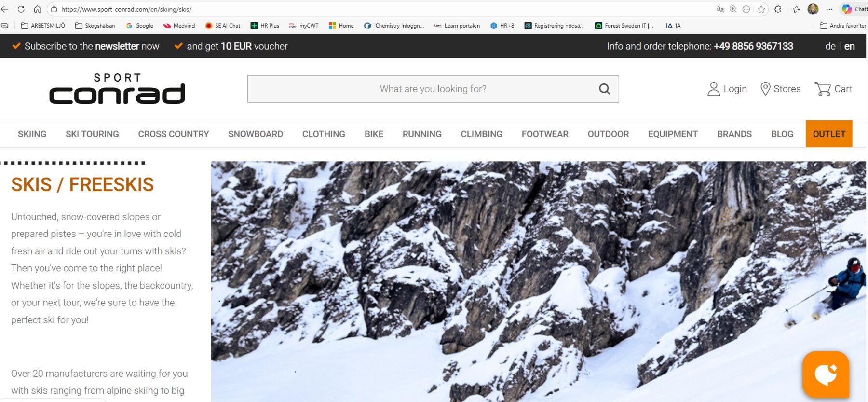The image size is (868, 402).
Task: Open the SNOWBOARD navigation category
Action: [256, 134]
